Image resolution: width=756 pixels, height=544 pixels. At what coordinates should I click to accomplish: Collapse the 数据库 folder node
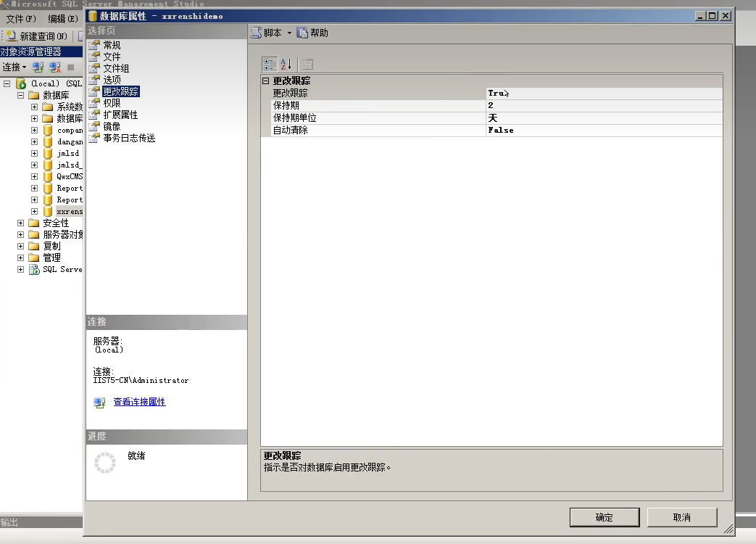[21, 95]
